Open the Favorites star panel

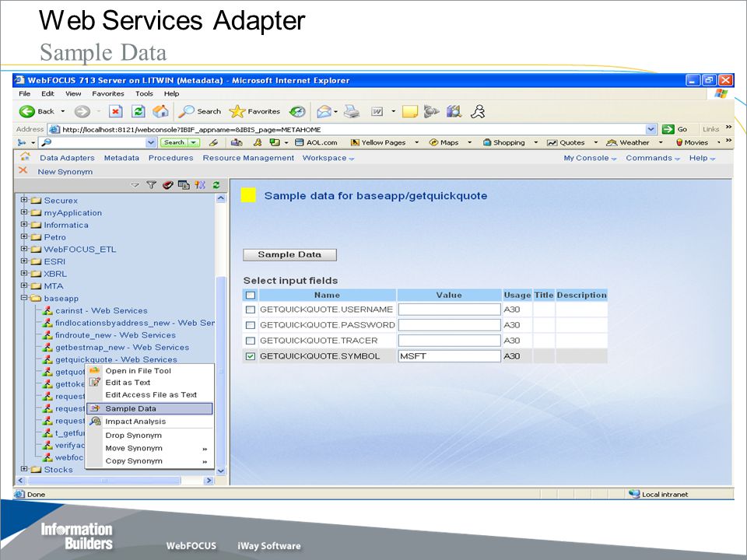click(237, 111)
